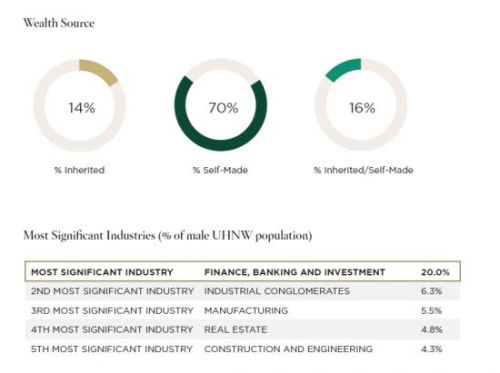500x373 pixels.
Task: Select the Finance, Banking and Investment row
Action: (243, 272)
